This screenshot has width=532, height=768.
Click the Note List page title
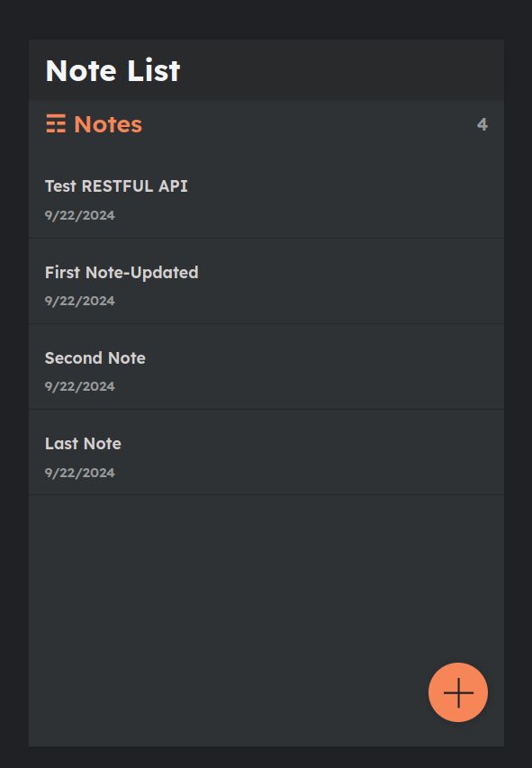(x=113, y=70)
